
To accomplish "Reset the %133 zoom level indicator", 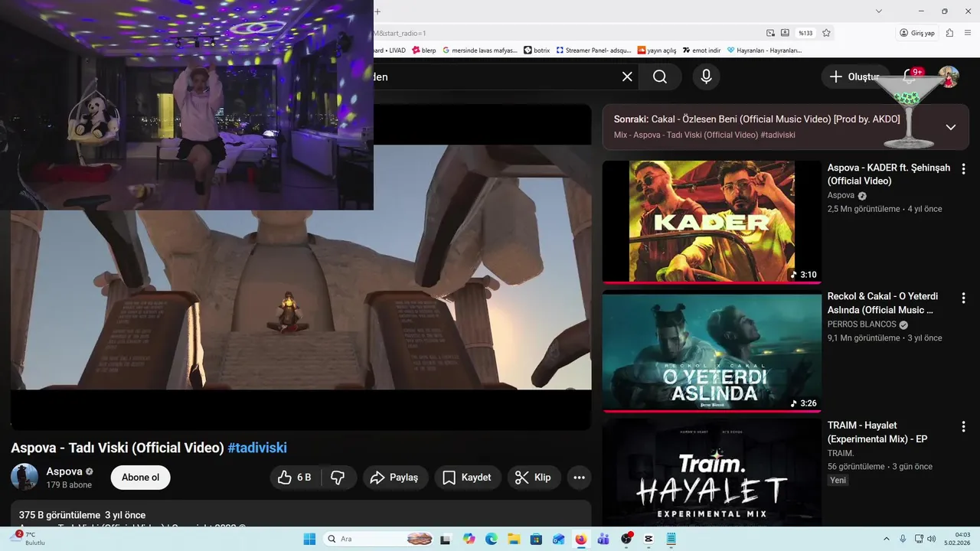I will (805, 33).
